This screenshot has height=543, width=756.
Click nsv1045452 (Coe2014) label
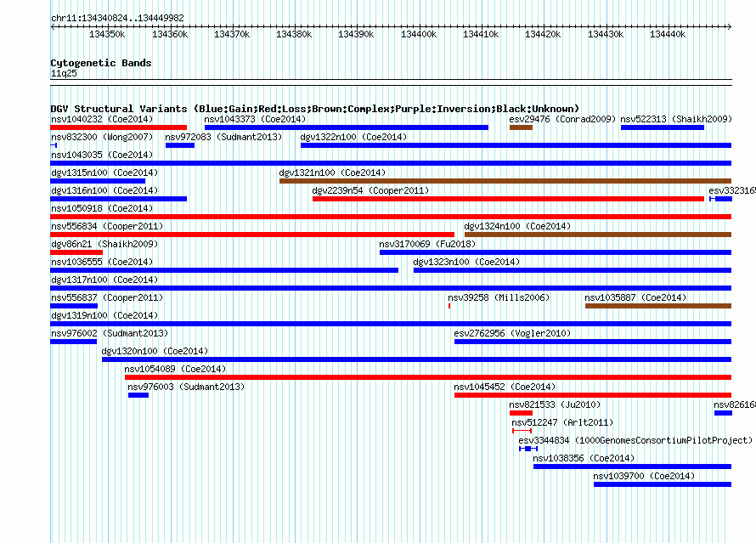click(505, 387)
